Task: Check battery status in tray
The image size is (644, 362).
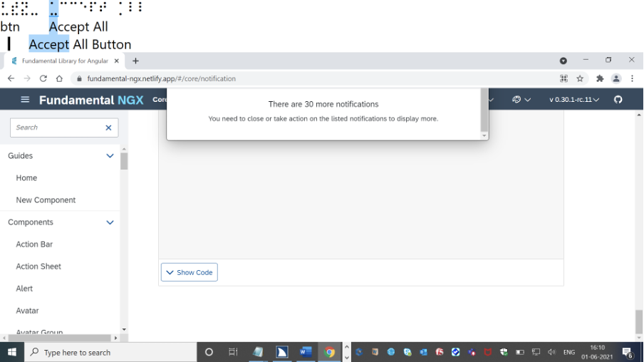Action: click(x=520, y=352)
